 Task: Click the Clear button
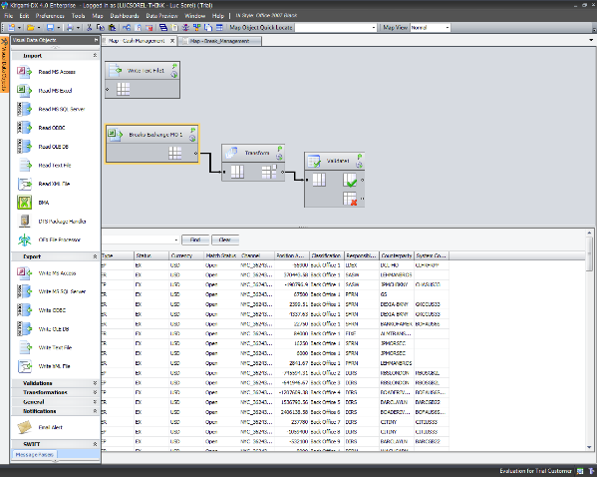point(225,239)
